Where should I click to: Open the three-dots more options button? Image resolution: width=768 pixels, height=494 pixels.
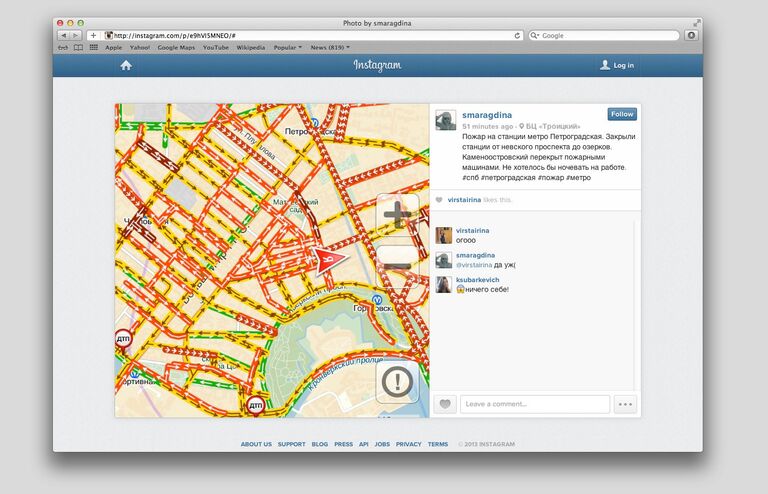pyautogui.click(x=626, y=404)
